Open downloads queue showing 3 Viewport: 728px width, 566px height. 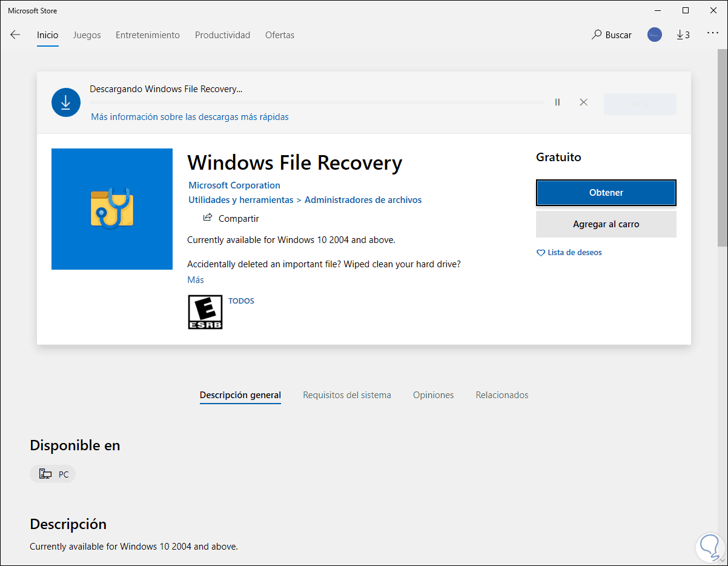683,35
